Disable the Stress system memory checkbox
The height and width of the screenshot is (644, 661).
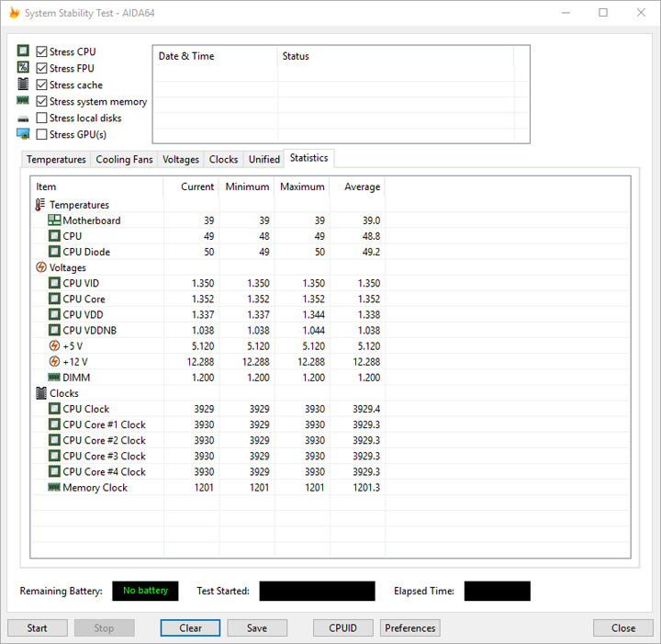(41, 101)
